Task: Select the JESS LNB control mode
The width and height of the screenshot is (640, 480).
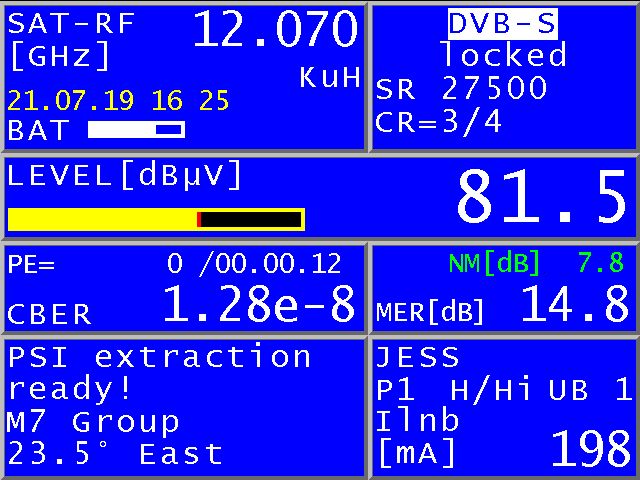Action: point(418,357)
